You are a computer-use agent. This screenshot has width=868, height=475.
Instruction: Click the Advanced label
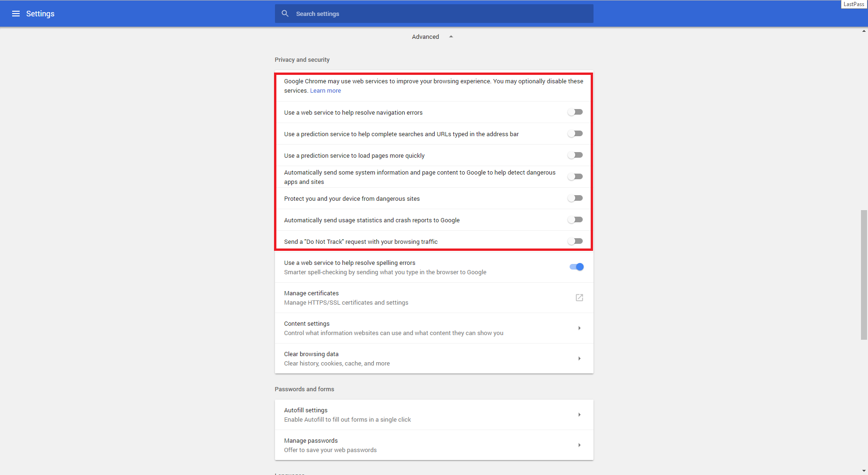pyautogui.click(x=425, y=37)
